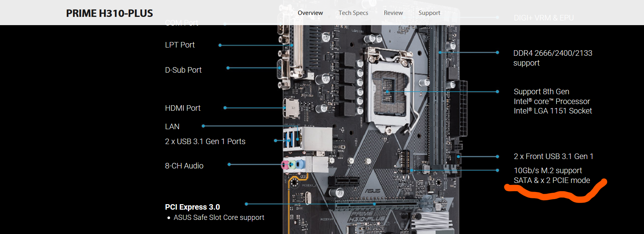644x234 pixels.
Task: Click the LPT Port label
Action: coord(180,45)
